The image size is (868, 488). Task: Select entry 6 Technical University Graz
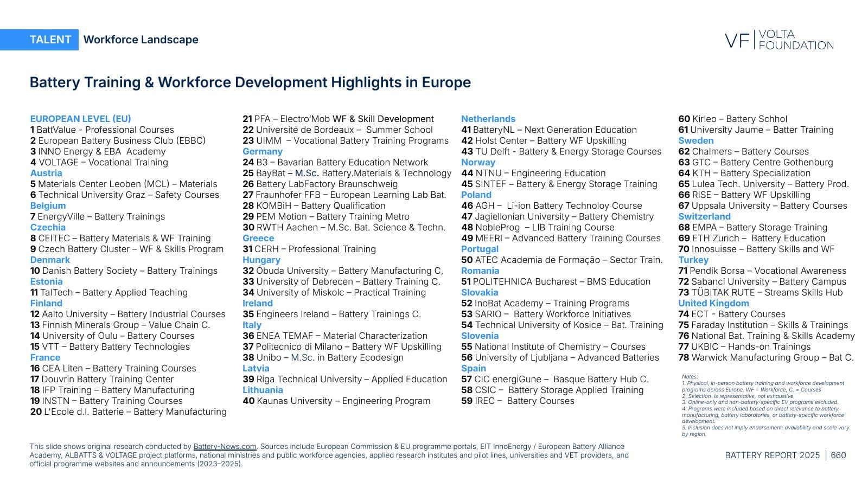click(x=125, y=195)
